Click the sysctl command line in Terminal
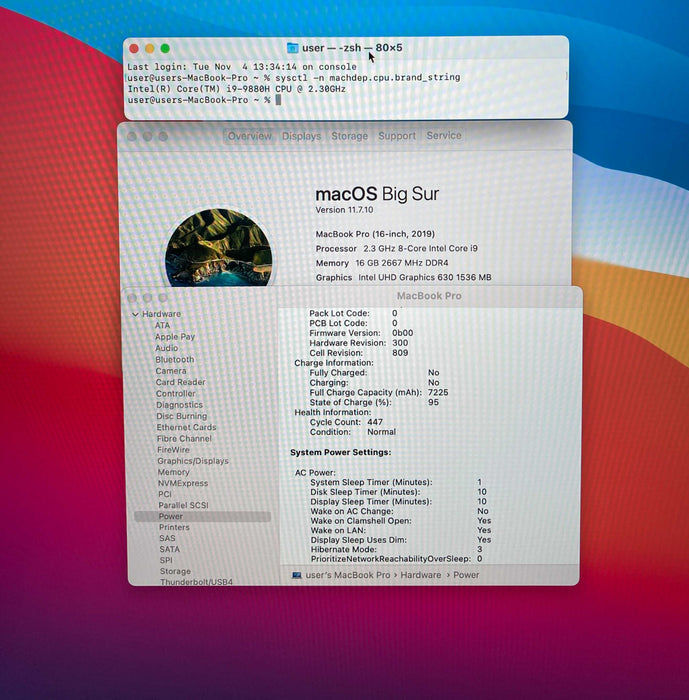Viewport: 689px width, 700px height. (x=294, y=78)
